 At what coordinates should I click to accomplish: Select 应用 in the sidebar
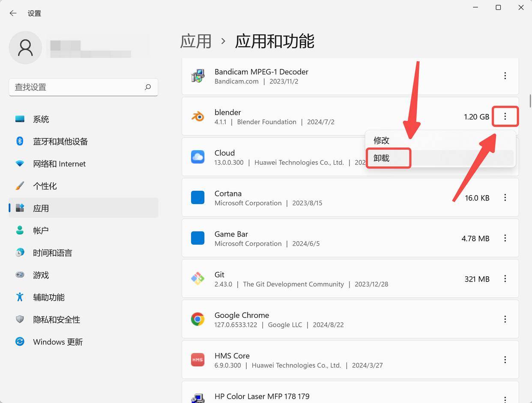pos(84,208)
